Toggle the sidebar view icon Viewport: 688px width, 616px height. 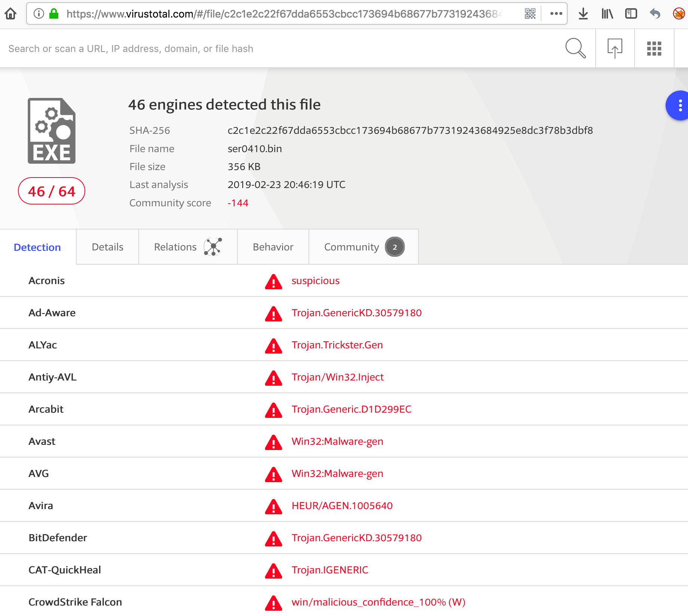[x=631, y=14]
